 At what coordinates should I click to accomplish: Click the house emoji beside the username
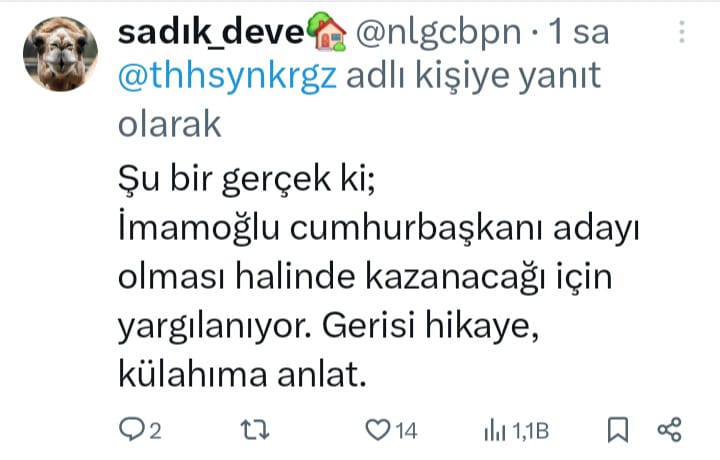[x=328, y=36]
